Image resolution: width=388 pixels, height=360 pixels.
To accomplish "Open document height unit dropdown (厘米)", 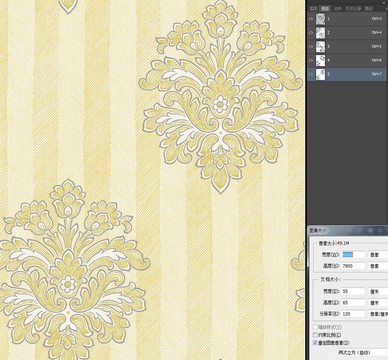I will [x=378, y=303].
